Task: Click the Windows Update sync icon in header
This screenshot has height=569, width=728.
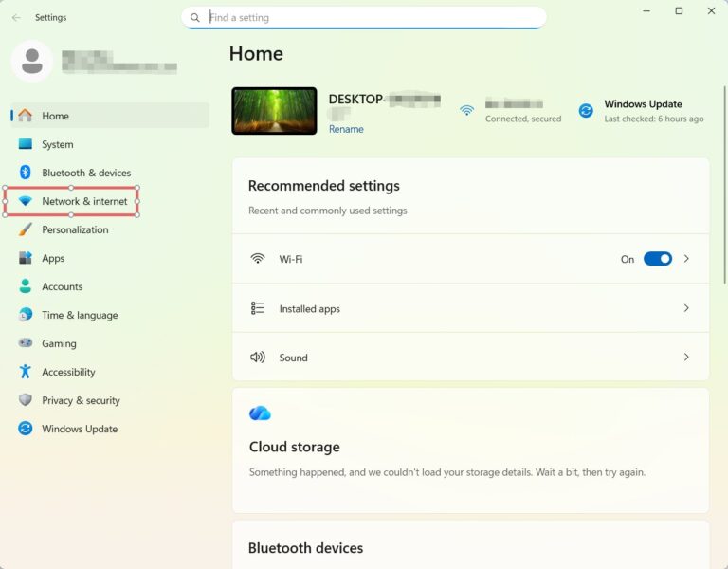Action: (586, 111)
